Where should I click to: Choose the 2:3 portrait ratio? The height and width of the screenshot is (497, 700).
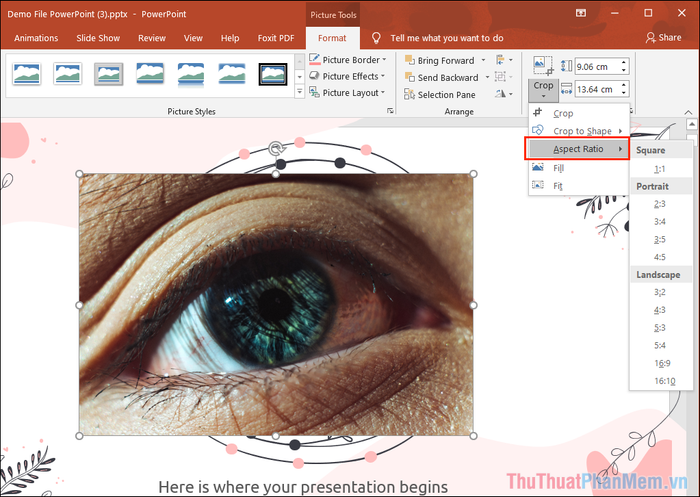click(x=660, y=204)
